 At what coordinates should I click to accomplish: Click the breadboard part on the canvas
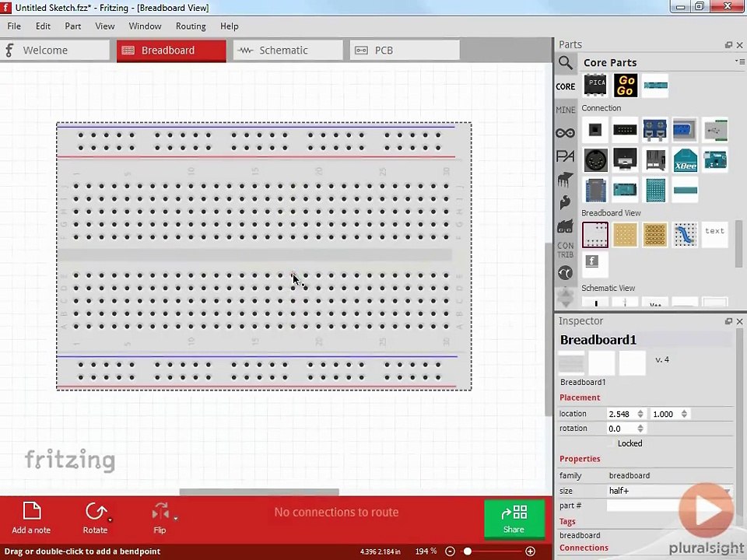pyautogui.click(x=264, y=256)
